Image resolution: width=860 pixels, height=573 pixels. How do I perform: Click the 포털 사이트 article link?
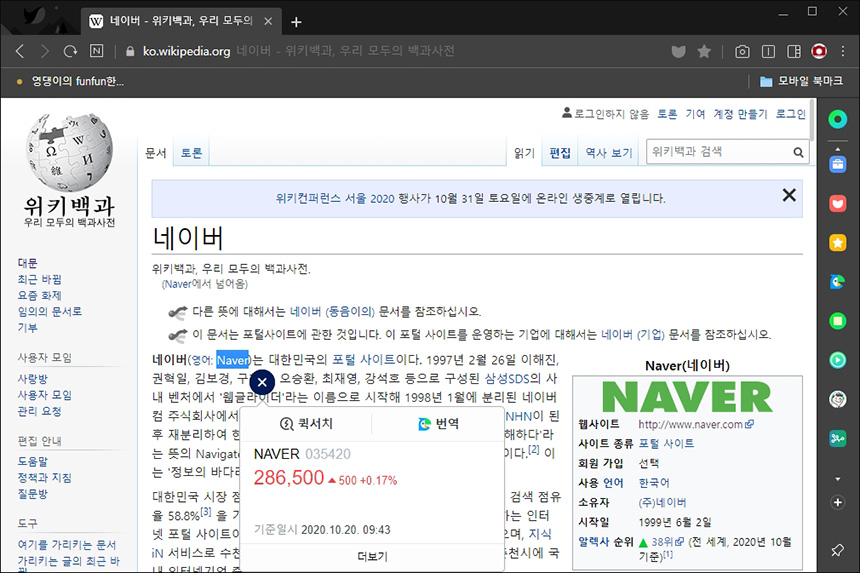[x=364, y=360]
